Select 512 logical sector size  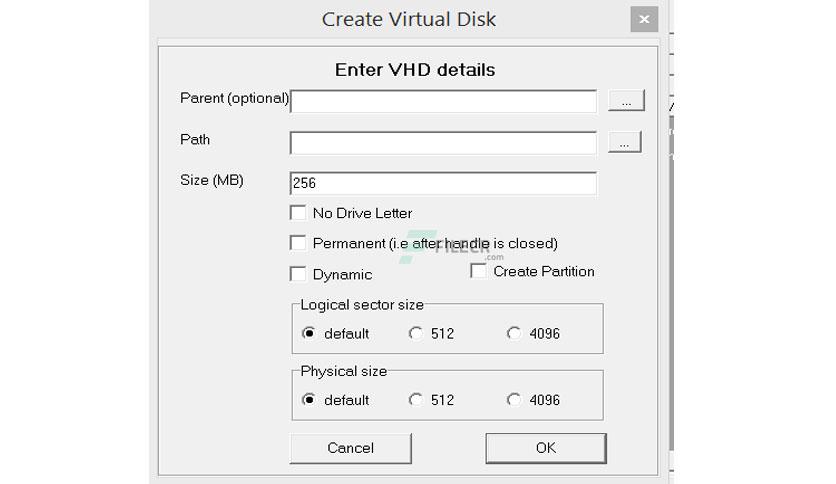tap(415, 333)
